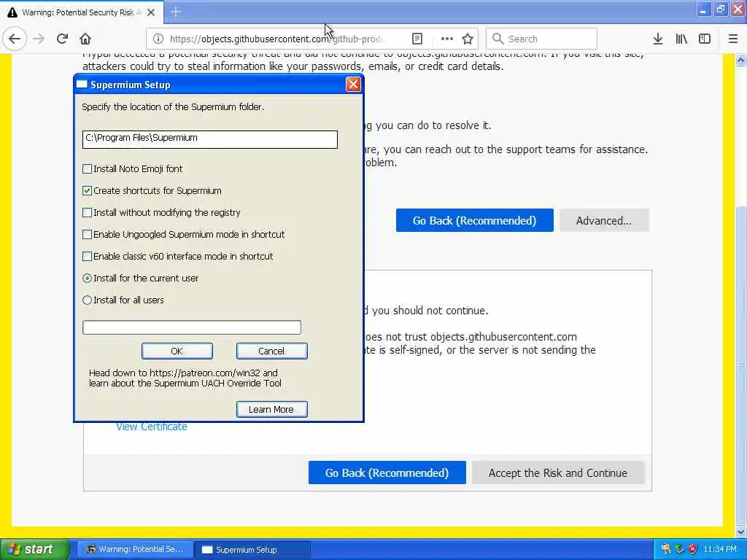This screenshot has height=560, width=747.
Task: Enable classic v60 interface mode in shortcut
Action: (88, 256)
